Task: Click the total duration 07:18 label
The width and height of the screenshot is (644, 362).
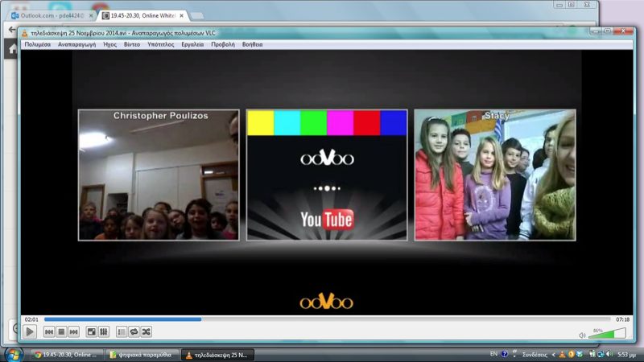Action: pyautogui.click(x=622, y=319)
